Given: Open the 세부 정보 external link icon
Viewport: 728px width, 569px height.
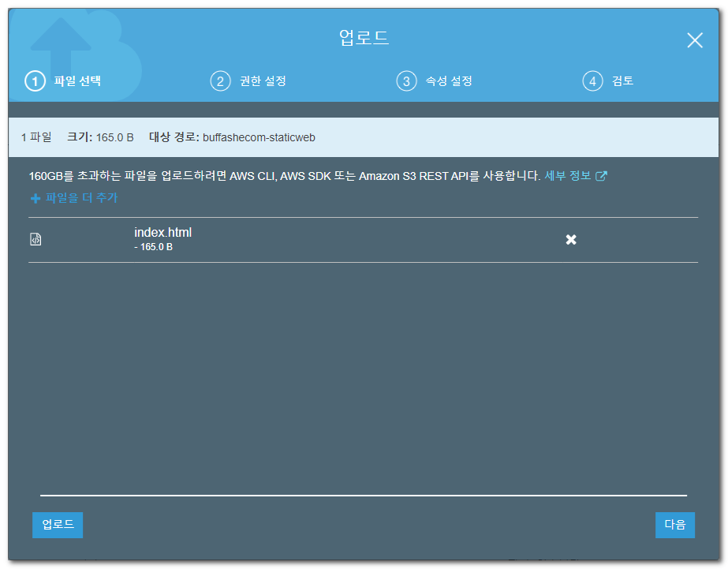Looking at the screenshot, I should (x=601, y=176).
